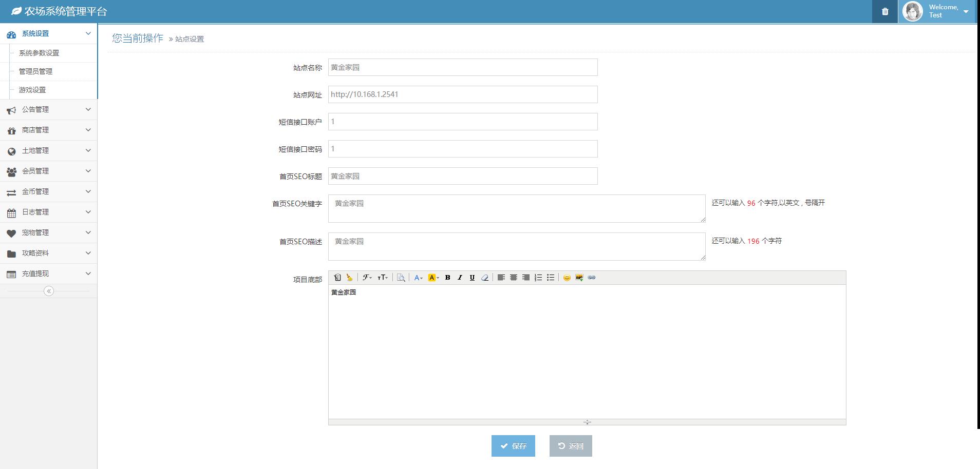980x469 pixels.
Task: Expand the 充值提现 menu
Action: click(48, 273)
